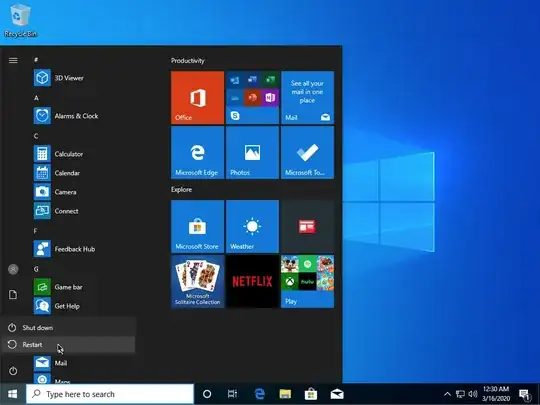This screenshot has width=540, height=405.
Task: Open Mail from the taskbar
Action: 337,394
